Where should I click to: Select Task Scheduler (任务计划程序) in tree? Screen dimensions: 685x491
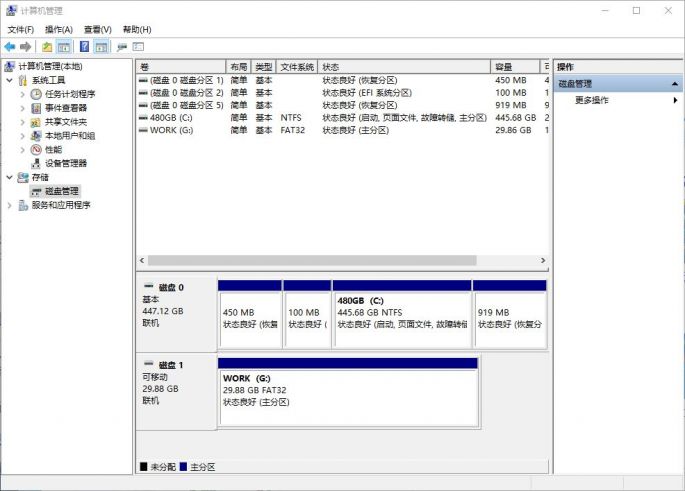pos(69,94)
